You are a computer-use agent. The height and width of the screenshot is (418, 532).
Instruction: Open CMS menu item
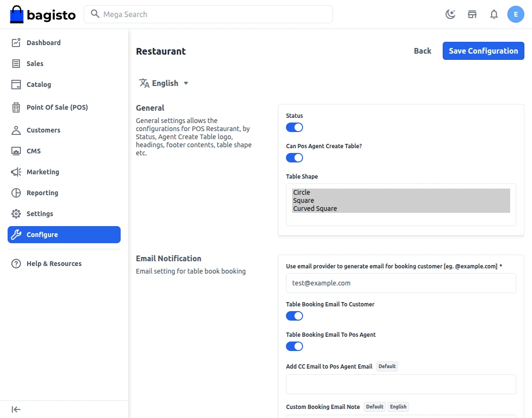click(64, 151)
